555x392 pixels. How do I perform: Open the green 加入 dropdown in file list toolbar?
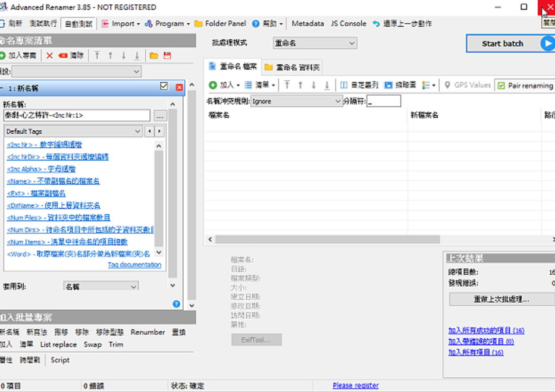coord(224,85)
